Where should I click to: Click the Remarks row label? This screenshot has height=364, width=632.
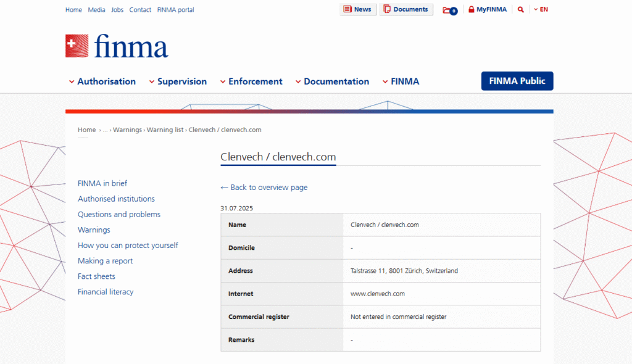[241, 340]
